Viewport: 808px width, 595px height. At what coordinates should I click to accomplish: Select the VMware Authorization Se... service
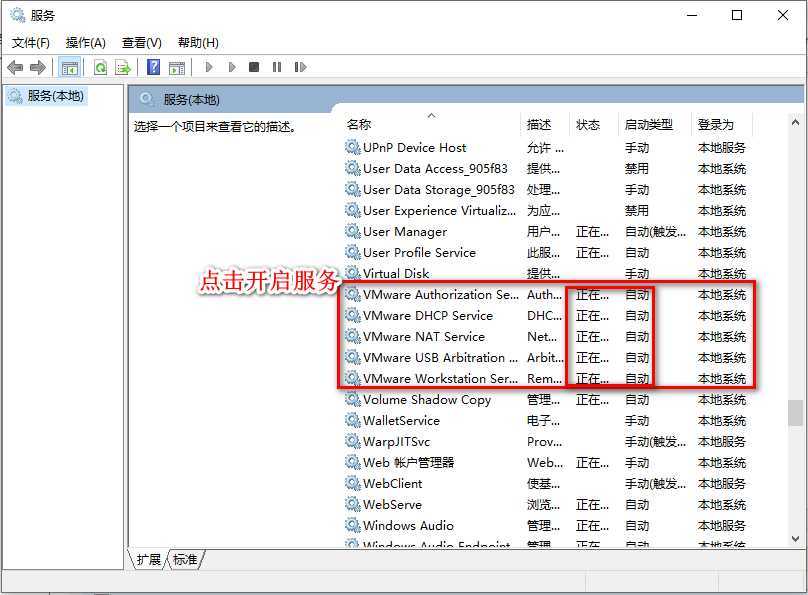click(x=441, y=295)
